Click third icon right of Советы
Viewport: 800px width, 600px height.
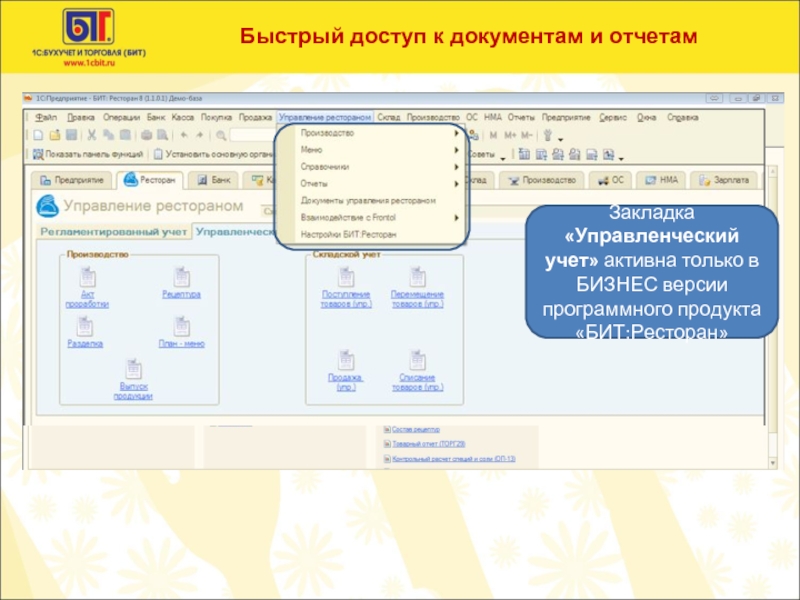pyautogui.click(x=558, y=154)
